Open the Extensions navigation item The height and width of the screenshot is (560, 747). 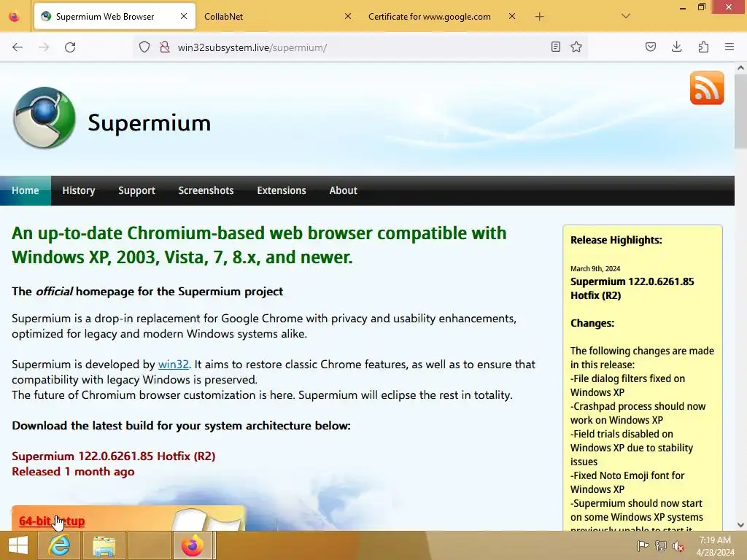(x=282, y=190)
